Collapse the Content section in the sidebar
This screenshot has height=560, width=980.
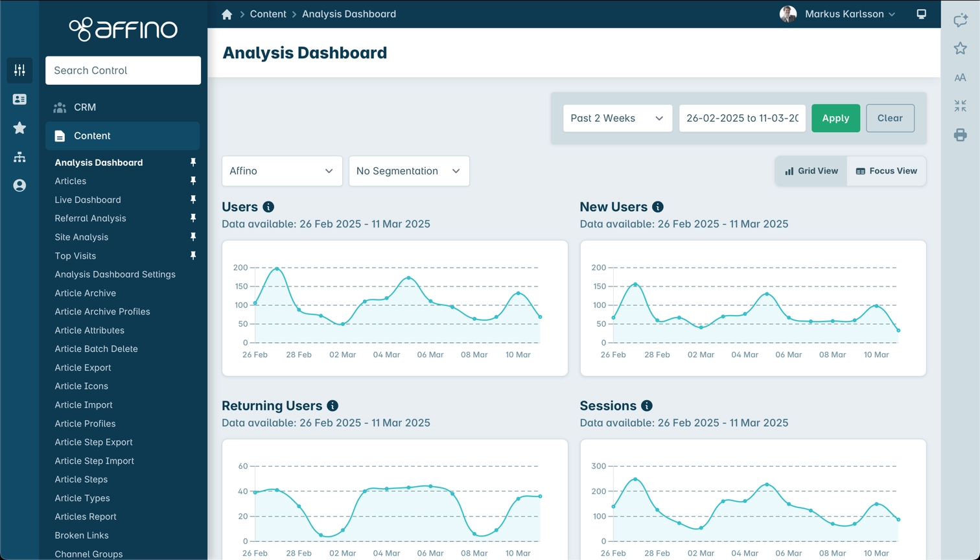(122, 135)
